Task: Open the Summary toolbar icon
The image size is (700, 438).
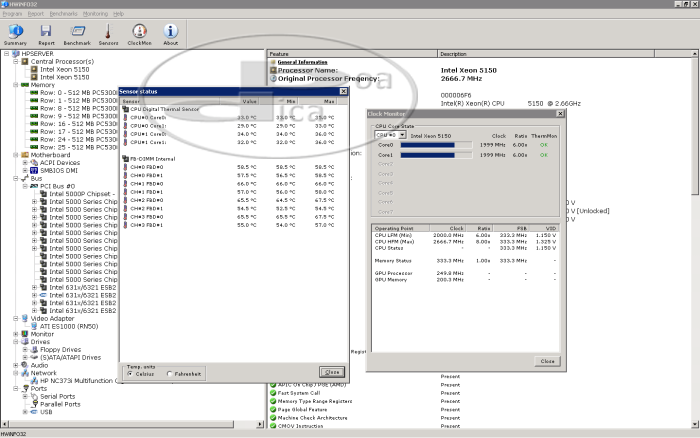Action: tap(15, 35)
